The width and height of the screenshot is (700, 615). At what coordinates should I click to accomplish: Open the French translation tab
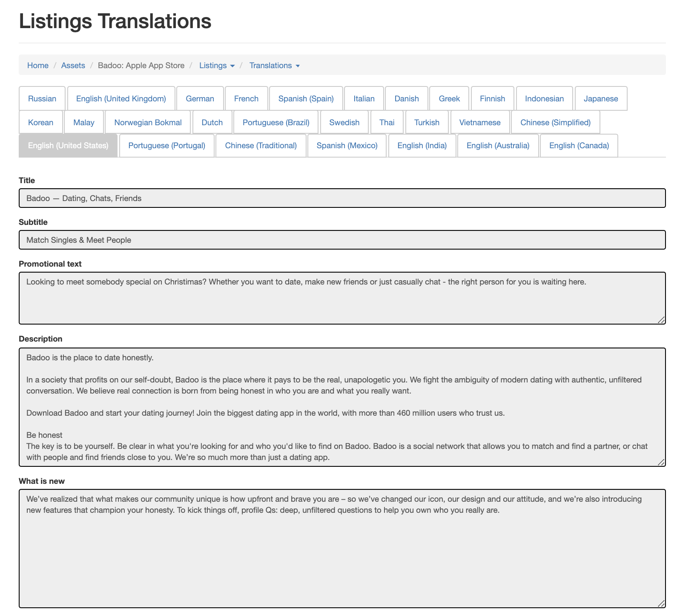click(247, 98)
